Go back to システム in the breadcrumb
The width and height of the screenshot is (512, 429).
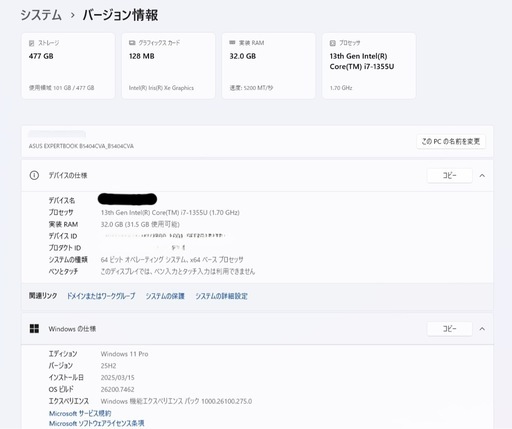coord(41,15)
